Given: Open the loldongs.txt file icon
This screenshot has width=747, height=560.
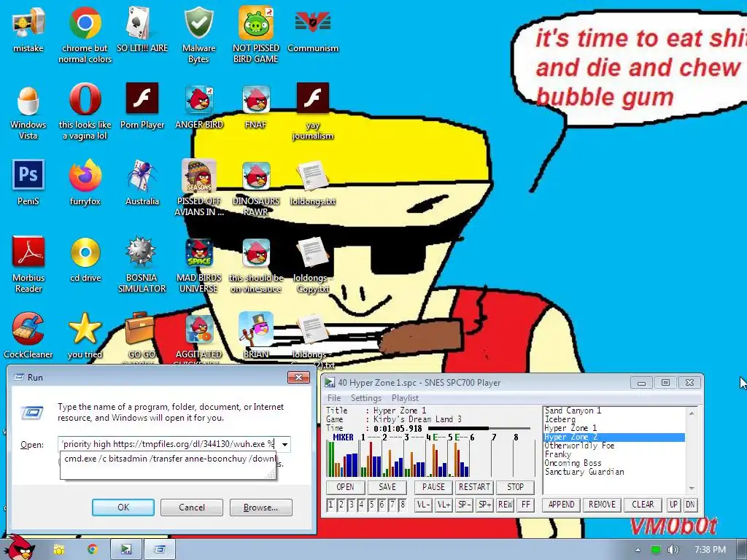Looking at the screenshot, I should tap(312, 176).
